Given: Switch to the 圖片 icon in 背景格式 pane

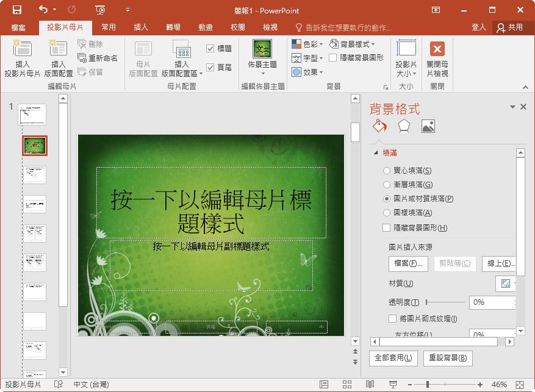Looking at the screenshot, I should tap(427, 126).
